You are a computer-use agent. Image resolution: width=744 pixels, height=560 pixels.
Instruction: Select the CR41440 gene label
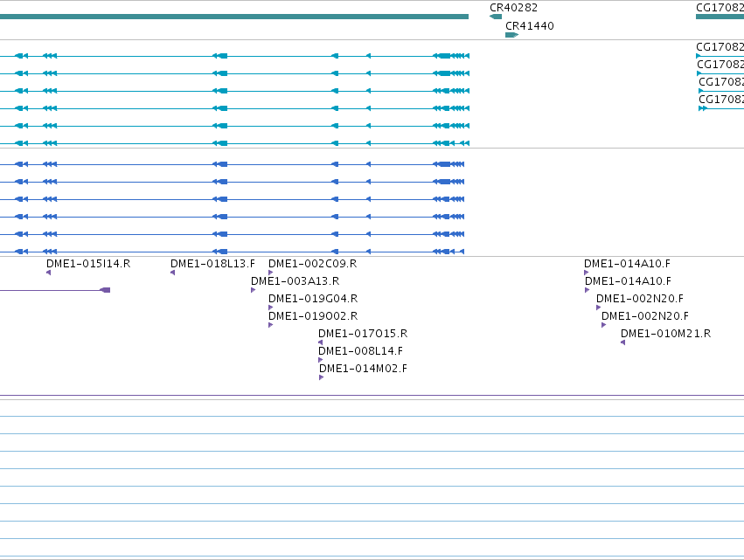530,26
